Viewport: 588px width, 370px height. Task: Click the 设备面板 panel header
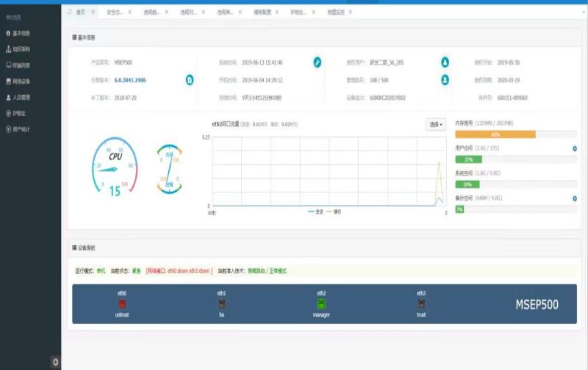[324, 248]
